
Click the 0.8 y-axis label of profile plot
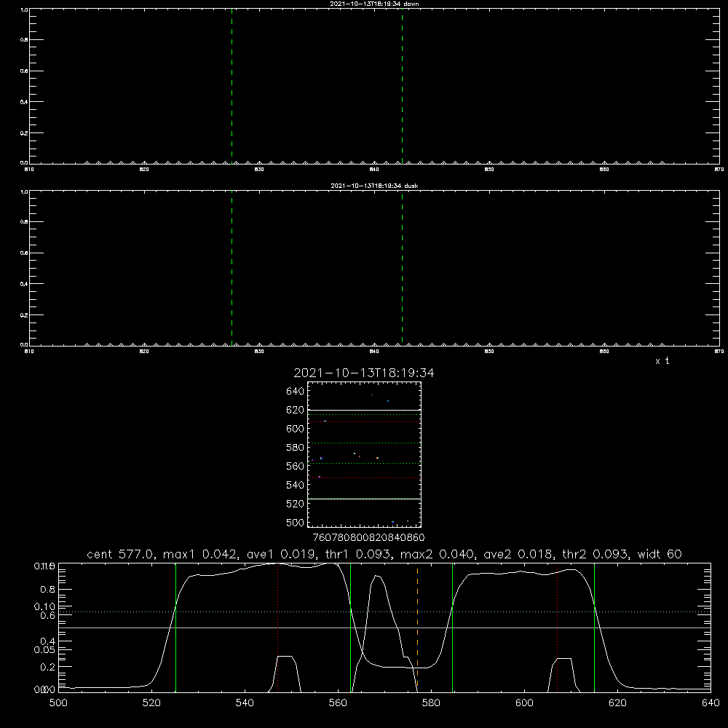(48, 590)
